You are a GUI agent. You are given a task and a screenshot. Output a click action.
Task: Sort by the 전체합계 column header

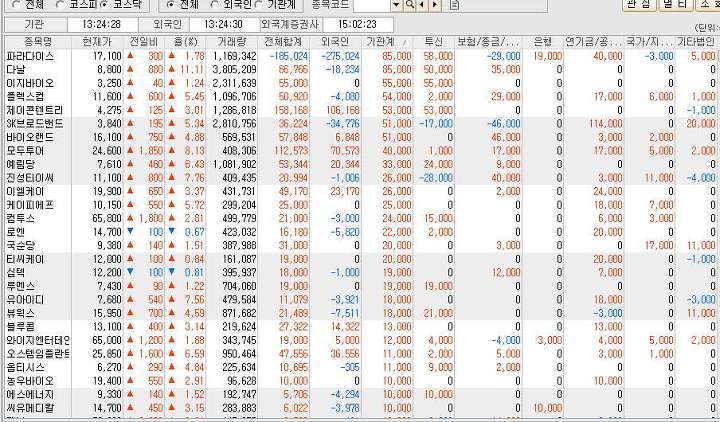pos(283,42)
